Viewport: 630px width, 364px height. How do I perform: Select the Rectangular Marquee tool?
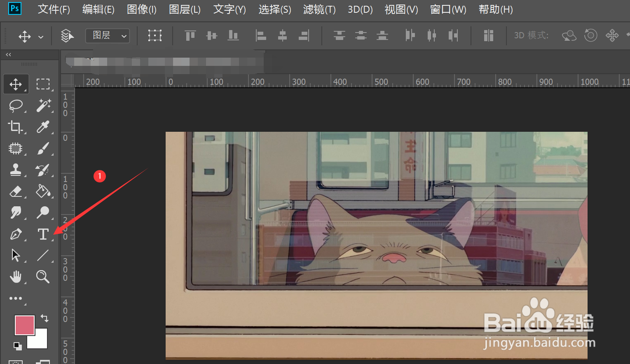pyautogui.click(x=43, y=84)
